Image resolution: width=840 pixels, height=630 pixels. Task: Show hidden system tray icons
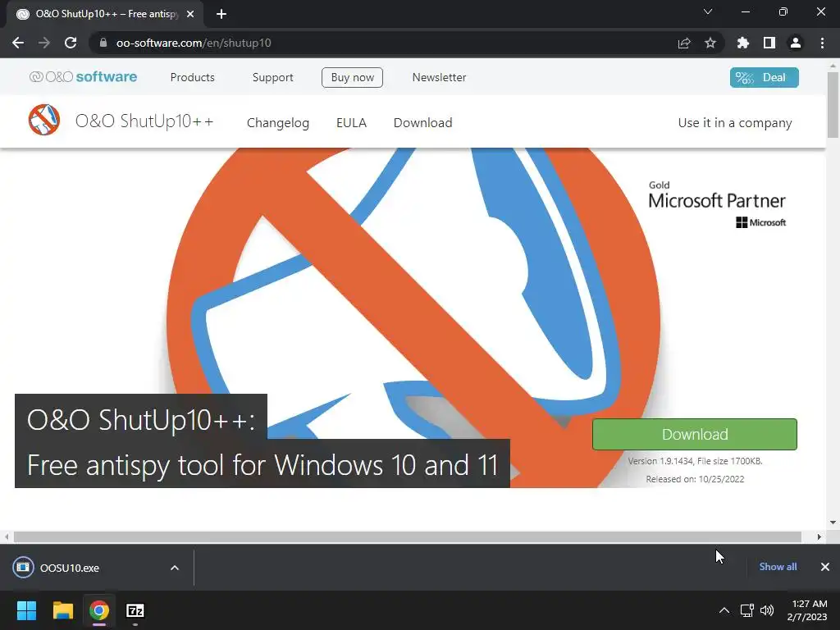[724, 610]
